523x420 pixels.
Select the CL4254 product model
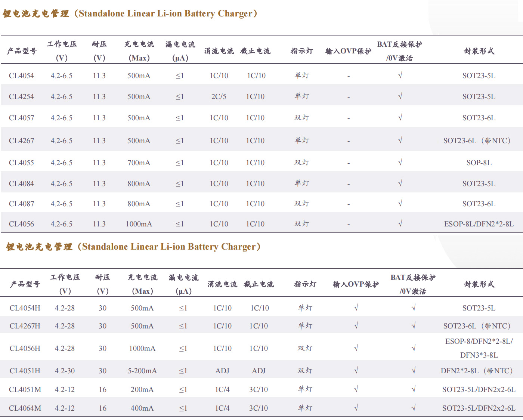(x=21, y=97)
